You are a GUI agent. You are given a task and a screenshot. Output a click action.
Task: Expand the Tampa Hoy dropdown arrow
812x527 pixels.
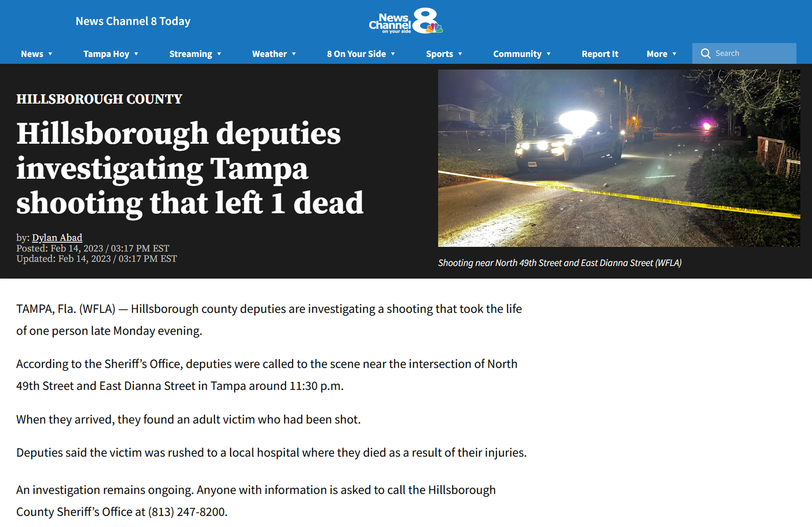[136, 54]
